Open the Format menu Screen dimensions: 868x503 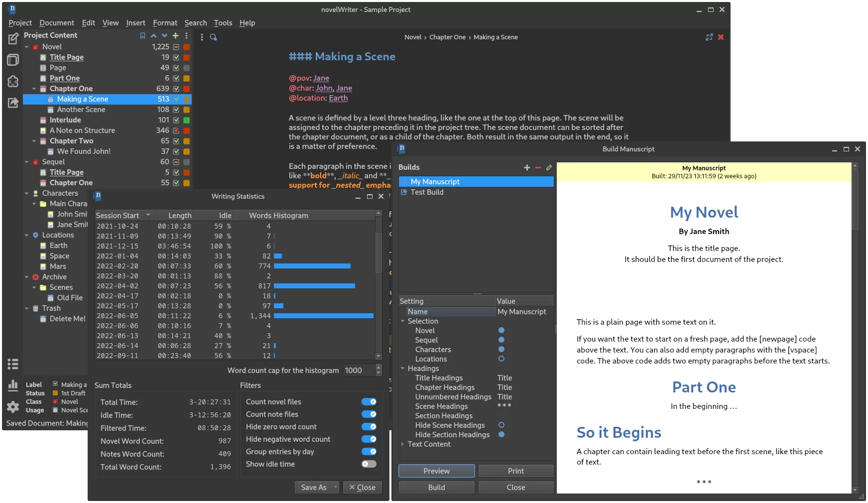point(165,23)
